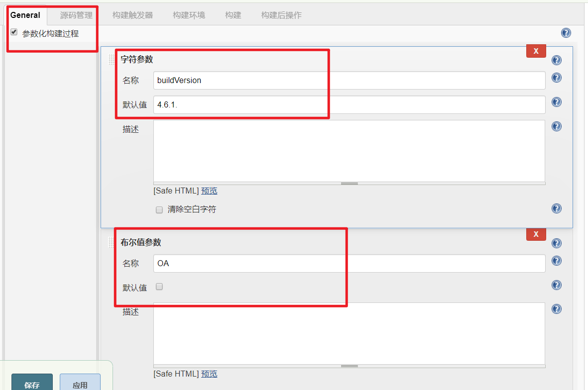Open help for the 字符参数 section

[556, 60]
